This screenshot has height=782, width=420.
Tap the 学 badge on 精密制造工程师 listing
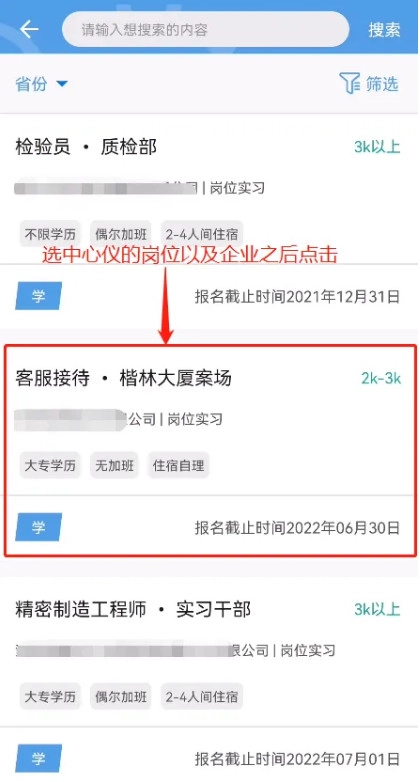point(38,759)
